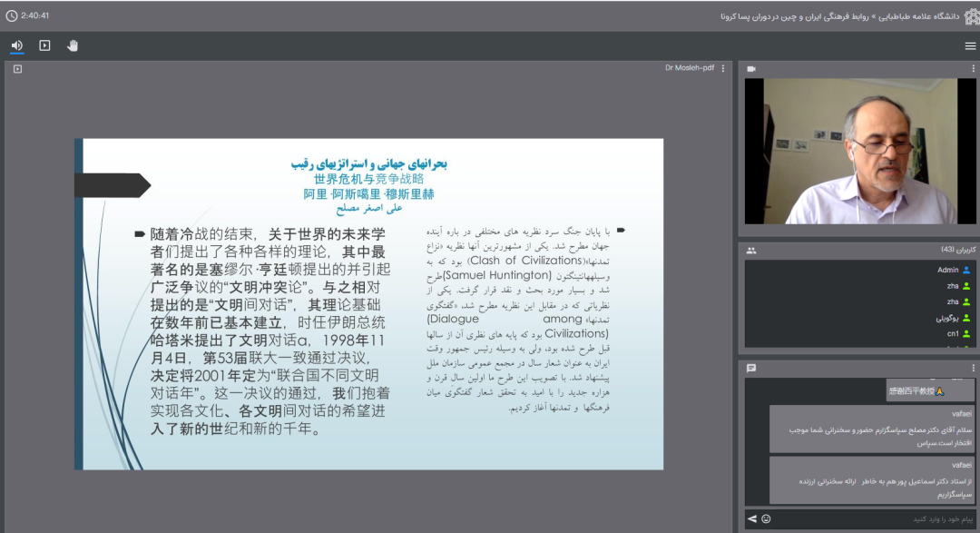Send chat message with arrow icon
The image size is (980, 533).
(x=752, y=518)
